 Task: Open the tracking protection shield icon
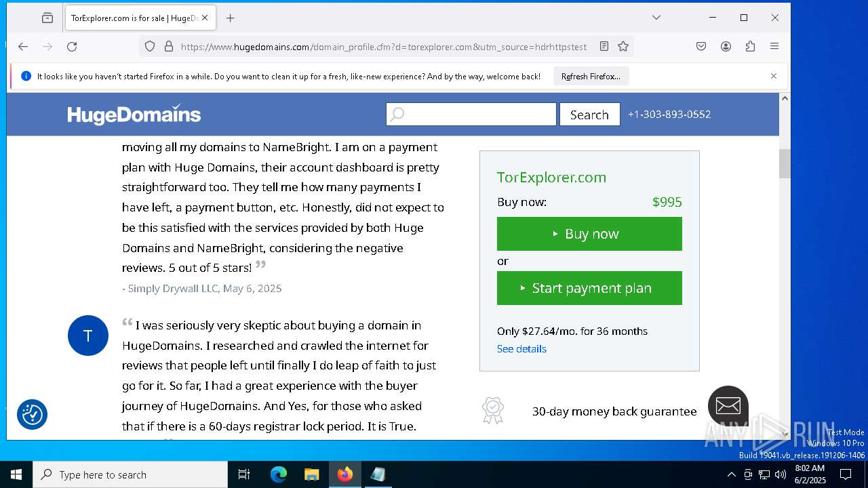(x=150, y=46)
